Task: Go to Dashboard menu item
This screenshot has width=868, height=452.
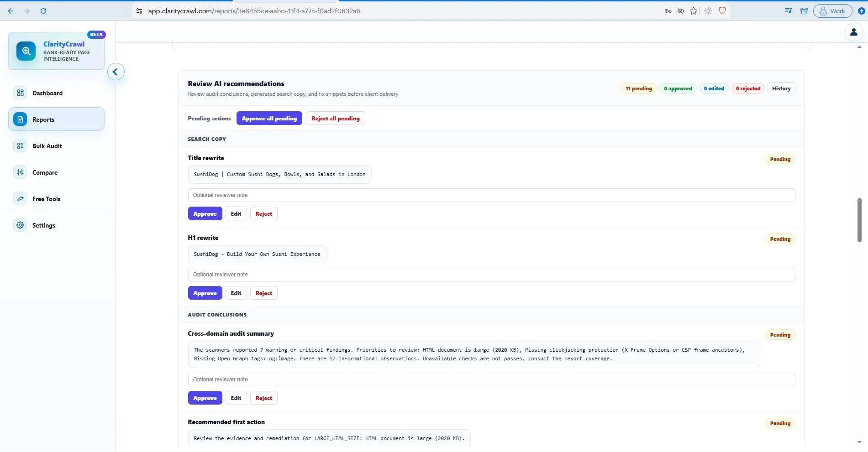Action: (56, 93)
